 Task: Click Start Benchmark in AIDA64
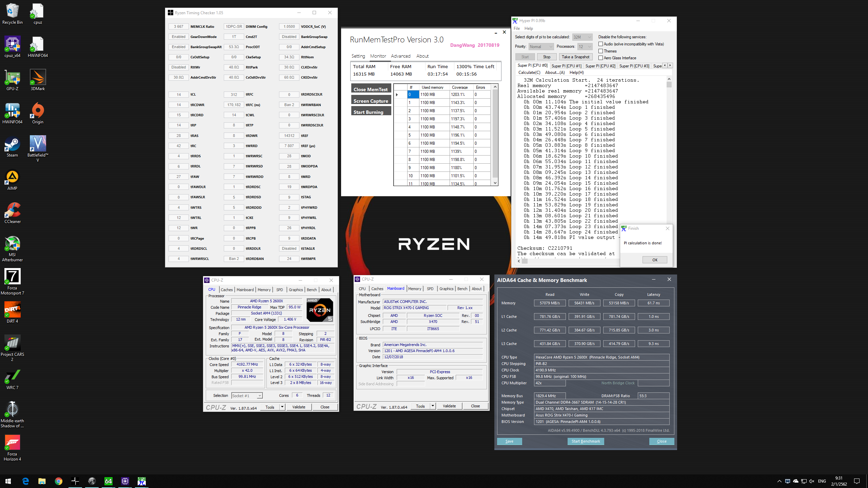tap(586, 442)
